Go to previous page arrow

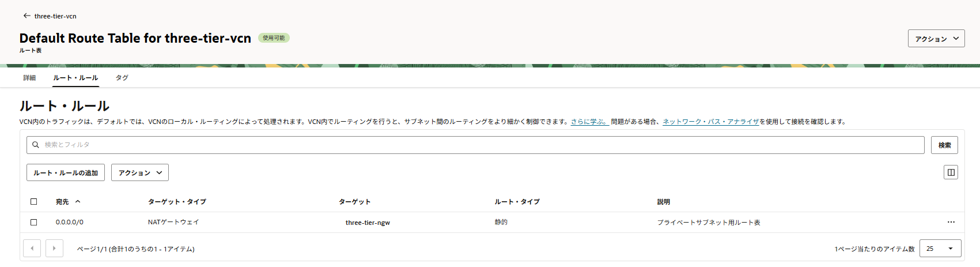click(x=32, y=249)
